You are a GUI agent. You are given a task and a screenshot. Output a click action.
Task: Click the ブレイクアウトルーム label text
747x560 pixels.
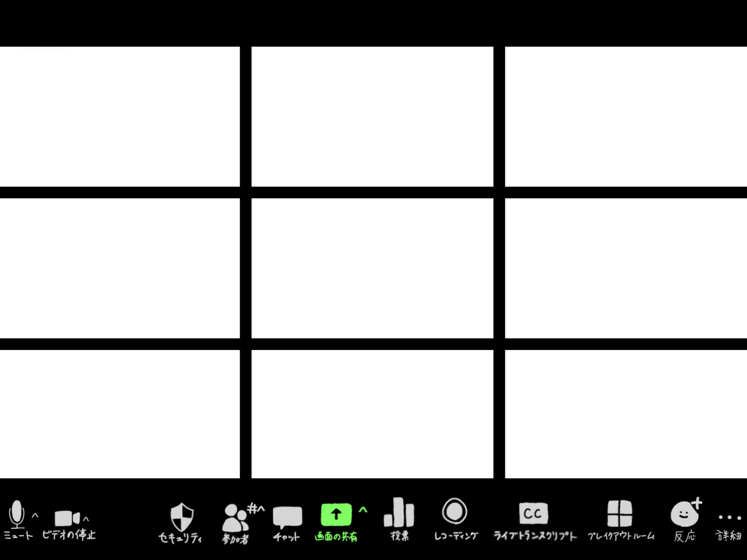tap(621, 536)
